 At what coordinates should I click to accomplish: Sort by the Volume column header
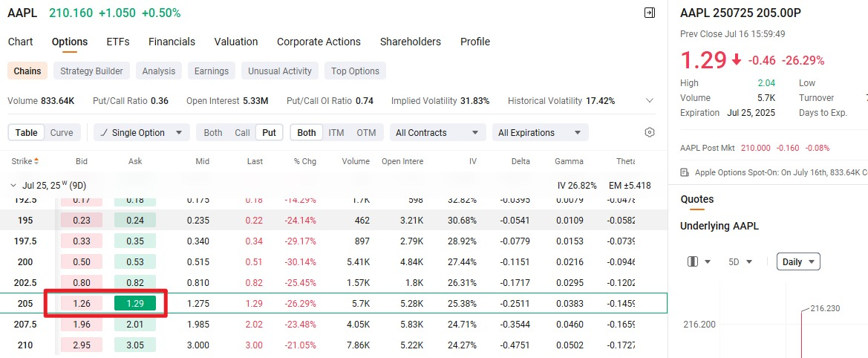(356, 162)
